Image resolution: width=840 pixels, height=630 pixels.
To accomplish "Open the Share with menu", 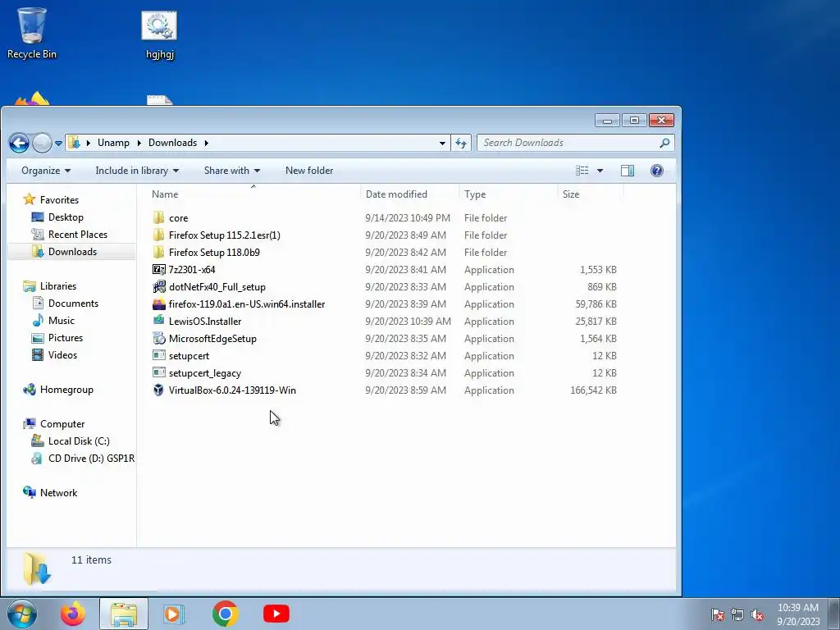I will coord(232,171).
